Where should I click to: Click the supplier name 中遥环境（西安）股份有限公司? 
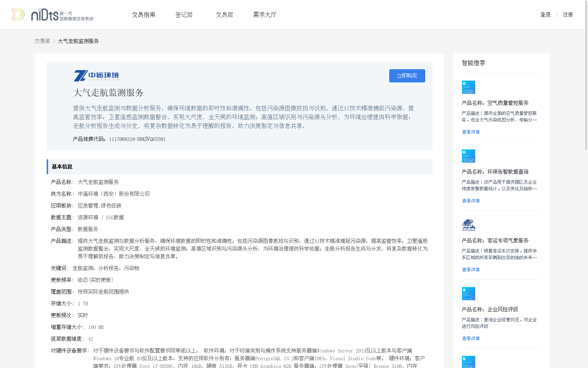pos(114,194)
